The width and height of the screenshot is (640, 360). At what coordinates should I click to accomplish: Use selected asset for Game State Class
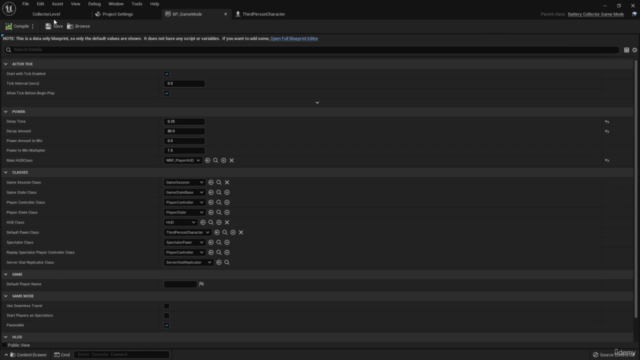coord(211,193)
